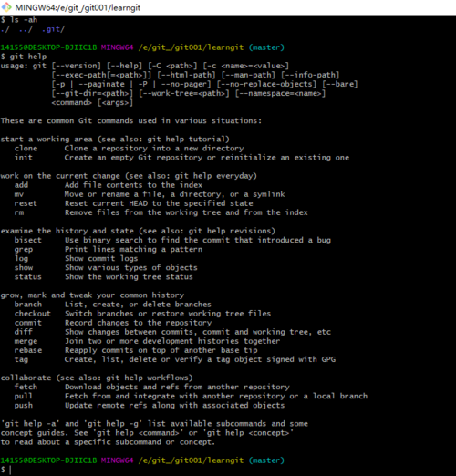This screenshot has height=476, width=456.
Task: Click the 'ls -ah' command line
Action: pos(19,20)
